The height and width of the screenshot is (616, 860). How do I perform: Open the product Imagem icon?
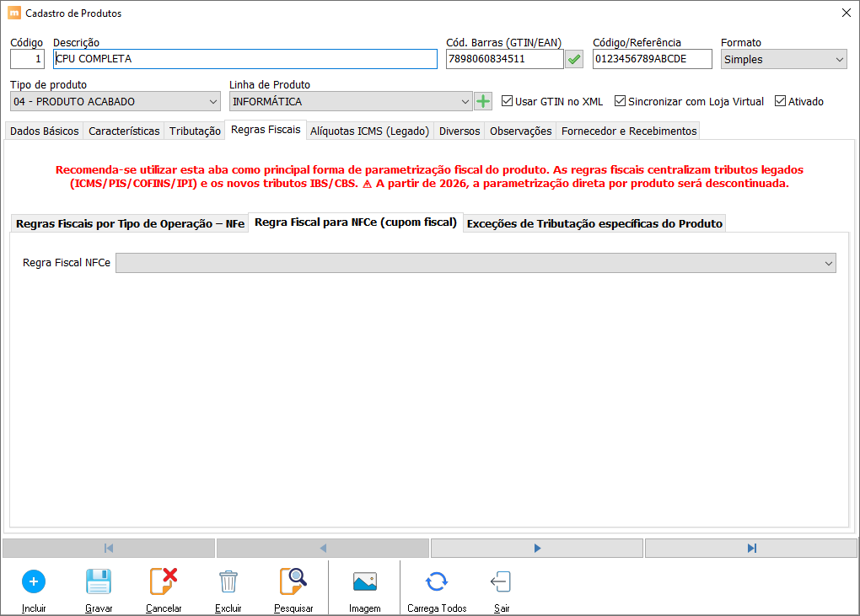point(364,582)
